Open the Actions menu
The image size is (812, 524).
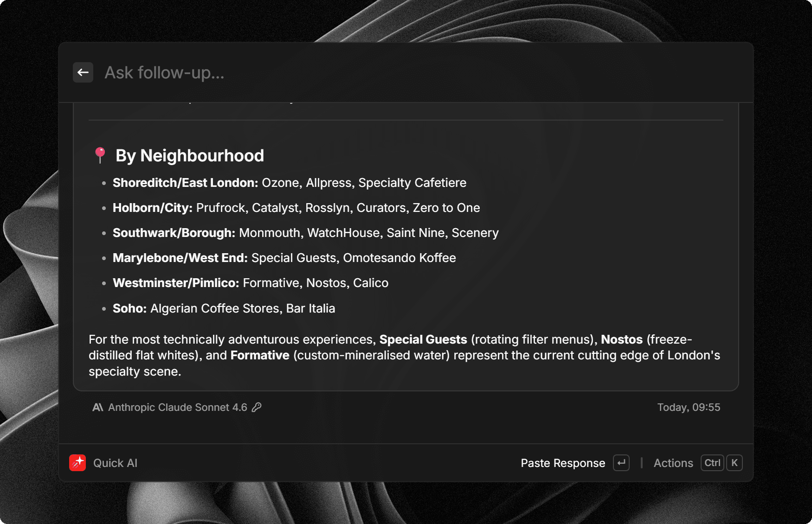coord(673,463)
